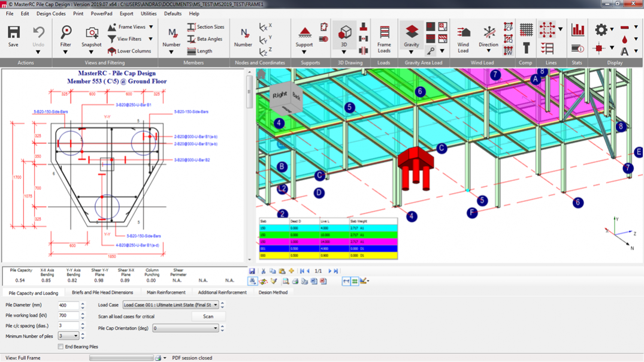
Task: Expand the dropdown arrow below Support
Action: [304, 52]
